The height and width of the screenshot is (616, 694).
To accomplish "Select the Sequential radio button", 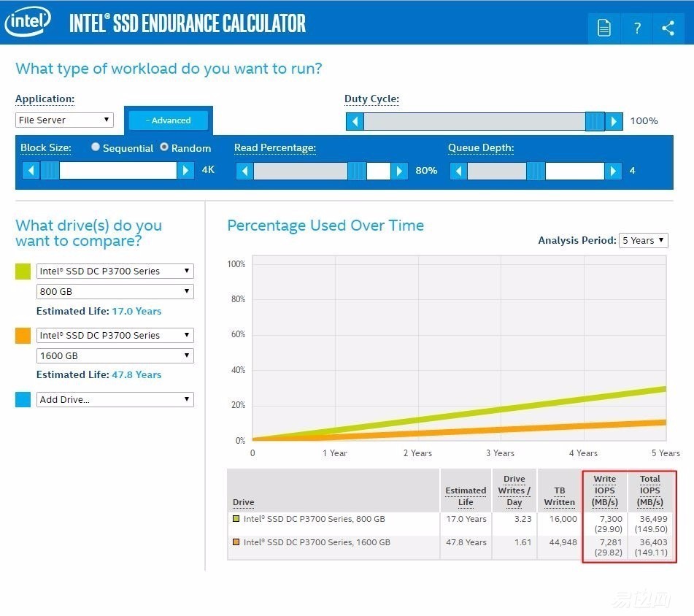I will click(x=95, y=147).
